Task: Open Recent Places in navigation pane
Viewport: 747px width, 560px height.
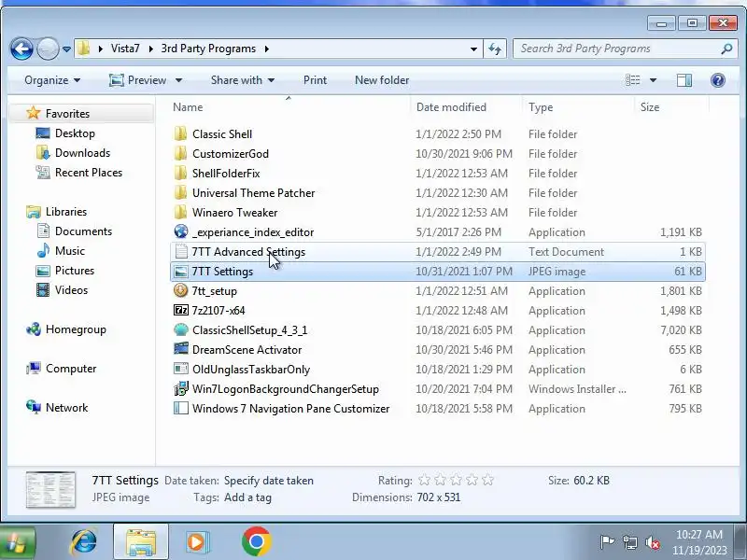Action: click(x=89, y=173)
